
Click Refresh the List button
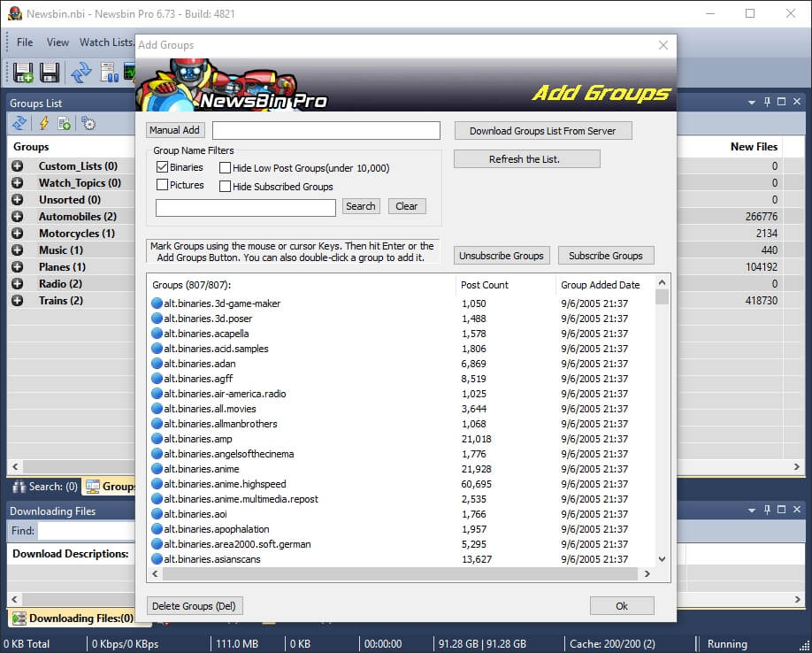point(526,159)
